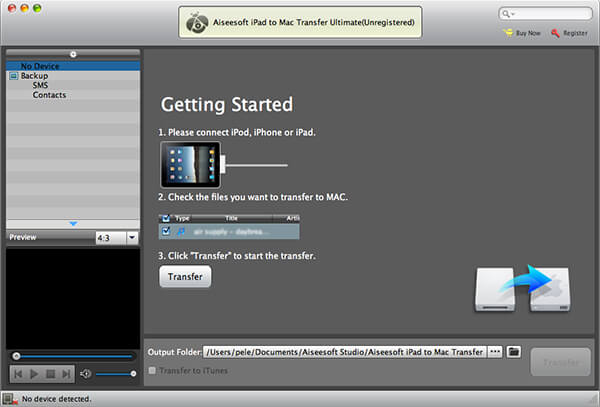
Task: Click the round handle above device list
Action: pos(73,54)
